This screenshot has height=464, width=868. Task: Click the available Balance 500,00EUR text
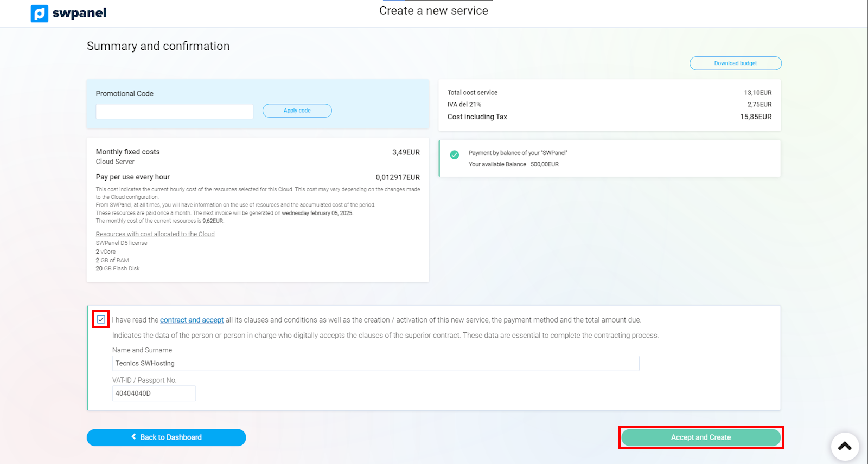(x=544, y=164)
